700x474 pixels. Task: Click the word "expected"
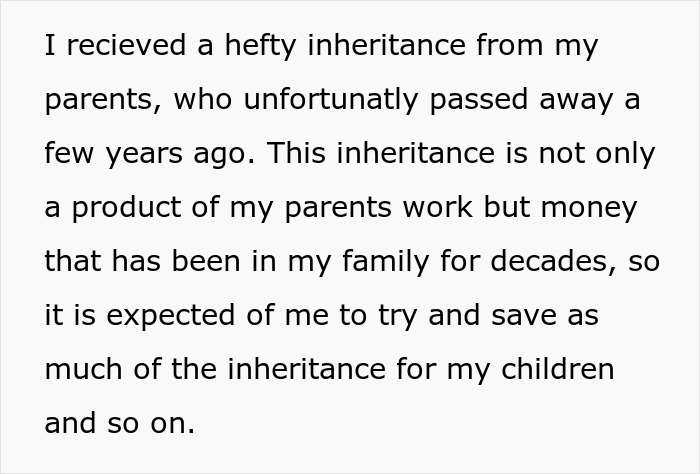(156, 316)
